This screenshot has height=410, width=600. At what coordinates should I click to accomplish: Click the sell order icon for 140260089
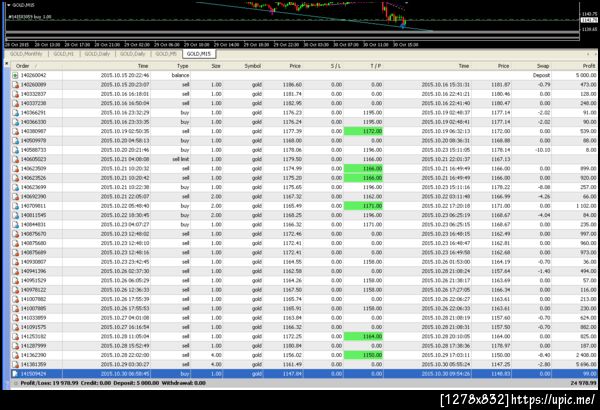pyautogui.click(x=15, y=85)
